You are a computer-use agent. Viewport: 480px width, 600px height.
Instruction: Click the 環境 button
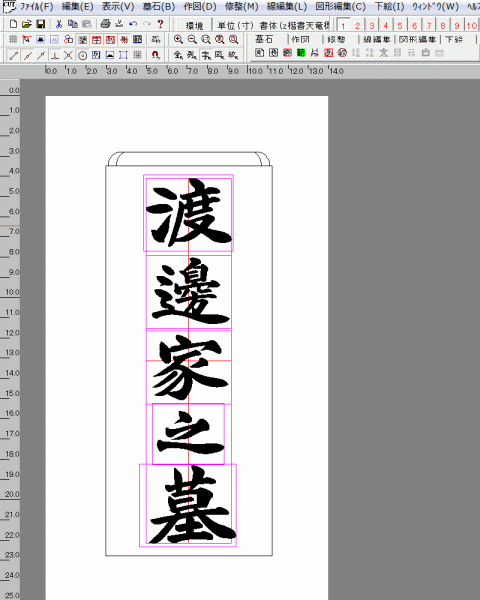click(x=194, y=26)
